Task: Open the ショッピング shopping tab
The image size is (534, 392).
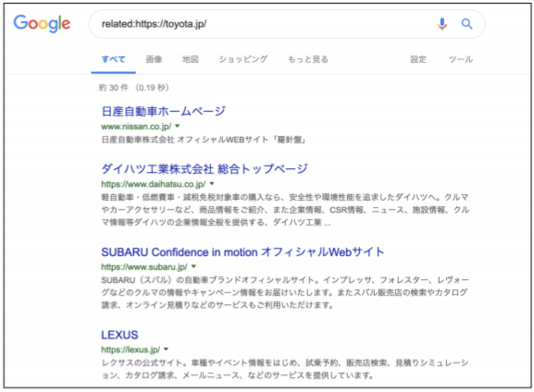Action: pos(243,59)
